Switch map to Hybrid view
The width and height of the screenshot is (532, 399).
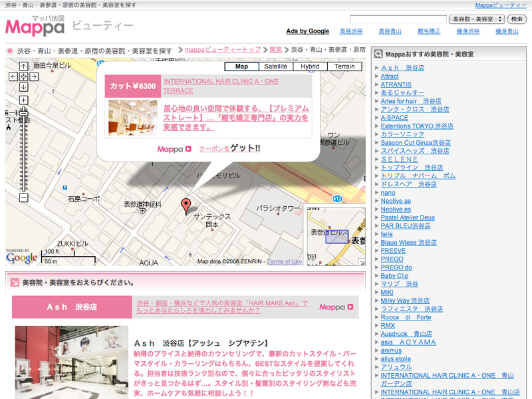310,66
